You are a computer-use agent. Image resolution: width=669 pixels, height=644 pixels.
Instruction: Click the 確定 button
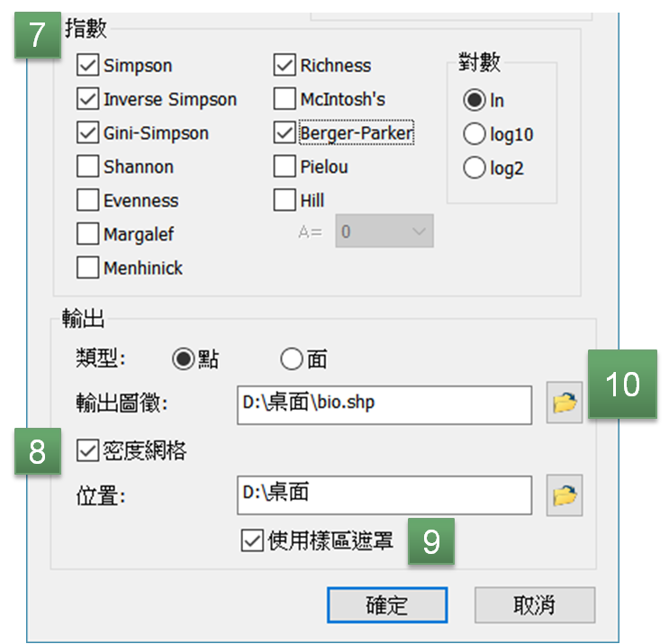pos(387,604)
